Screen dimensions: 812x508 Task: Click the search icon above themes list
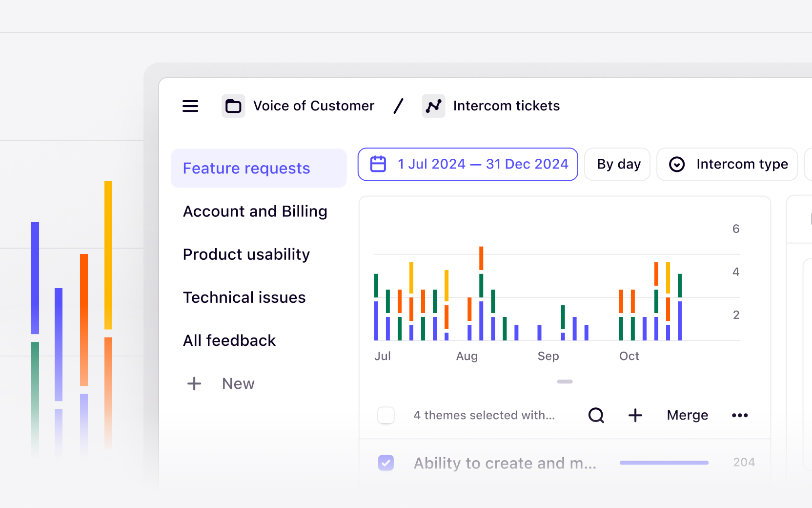coord(596,415)
